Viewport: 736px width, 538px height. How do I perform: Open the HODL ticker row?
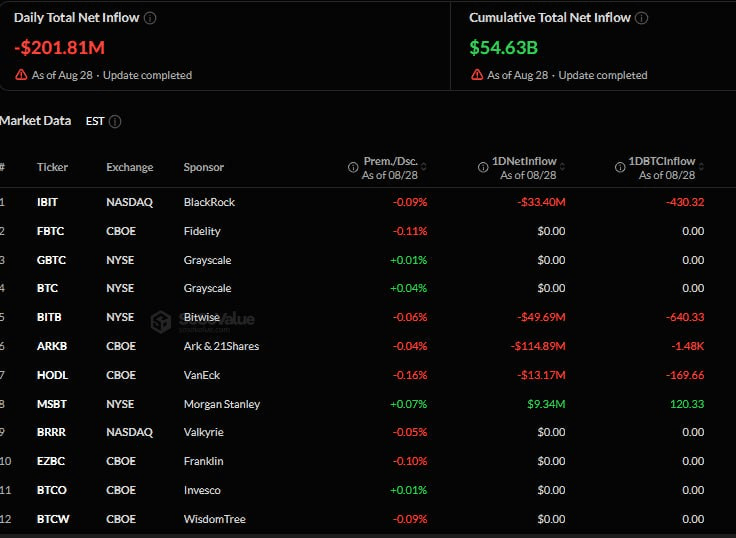click(368, 375)
